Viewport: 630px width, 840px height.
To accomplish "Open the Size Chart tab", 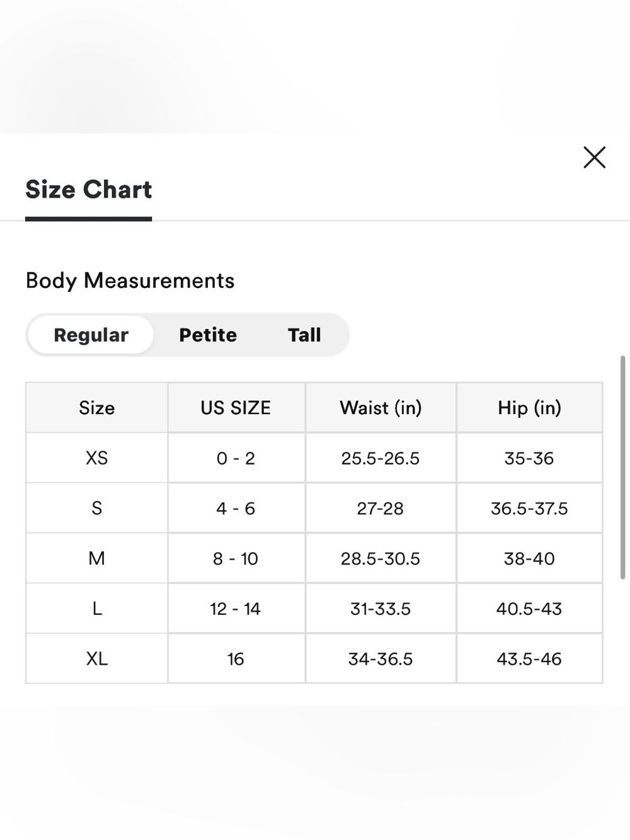I will tap(89, 190).
